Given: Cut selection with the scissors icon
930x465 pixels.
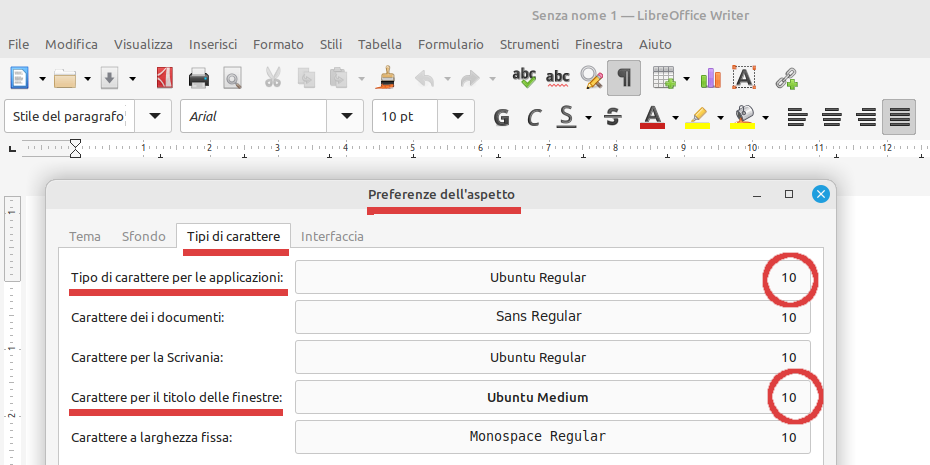Looking at the screenshot, I should pyautogui.click(x=273, y=78).
